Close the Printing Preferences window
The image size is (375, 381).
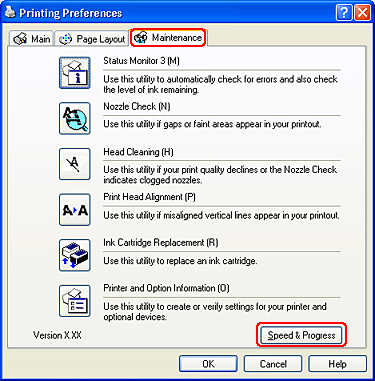click(362, 13)
